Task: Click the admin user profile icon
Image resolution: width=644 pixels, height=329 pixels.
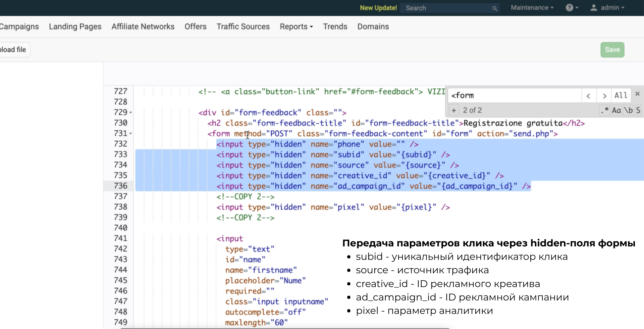Action: pos(593,8)
